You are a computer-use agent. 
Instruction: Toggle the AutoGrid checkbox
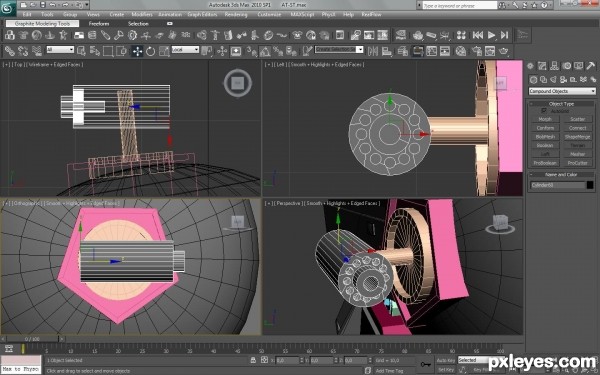[544, 111]
